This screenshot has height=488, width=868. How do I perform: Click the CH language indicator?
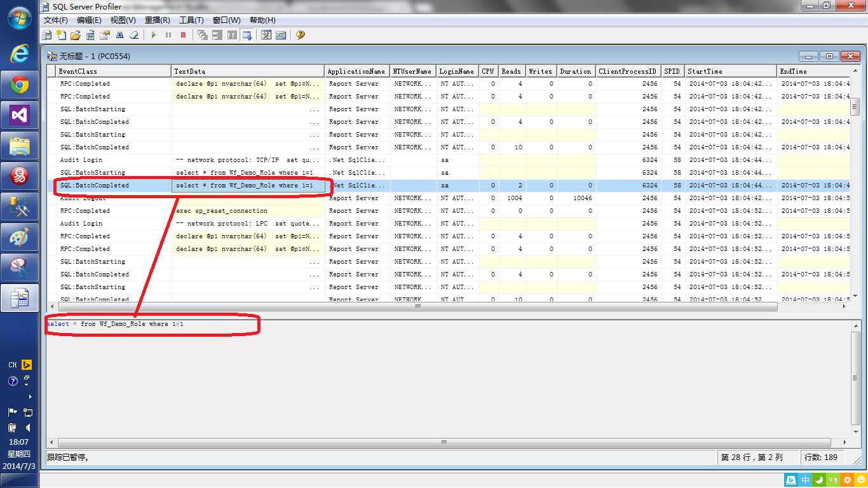pyautogui.click(x=13, y=365)
